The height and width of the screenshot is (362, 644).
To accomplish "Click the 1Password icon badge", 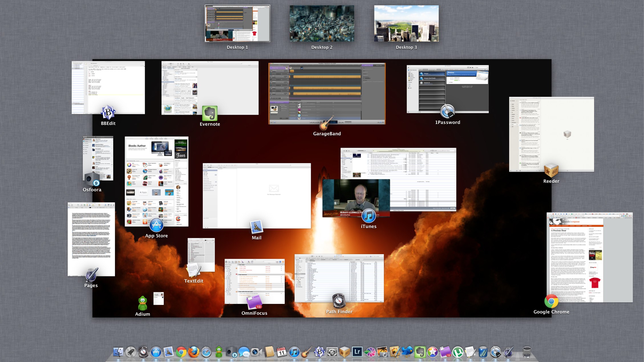I will point(447,111).
